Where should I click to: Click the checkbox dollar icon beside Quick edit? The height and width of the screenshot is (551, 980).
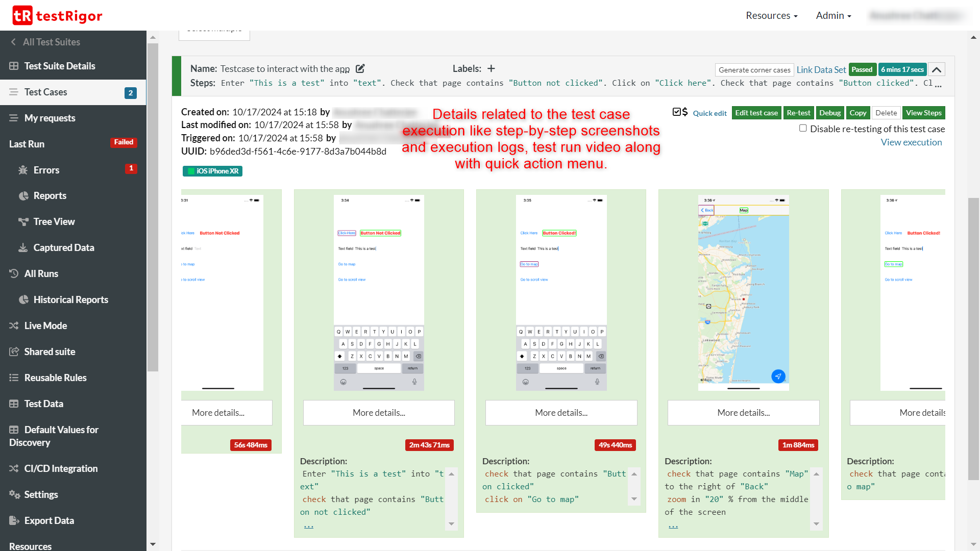[680, 112]
